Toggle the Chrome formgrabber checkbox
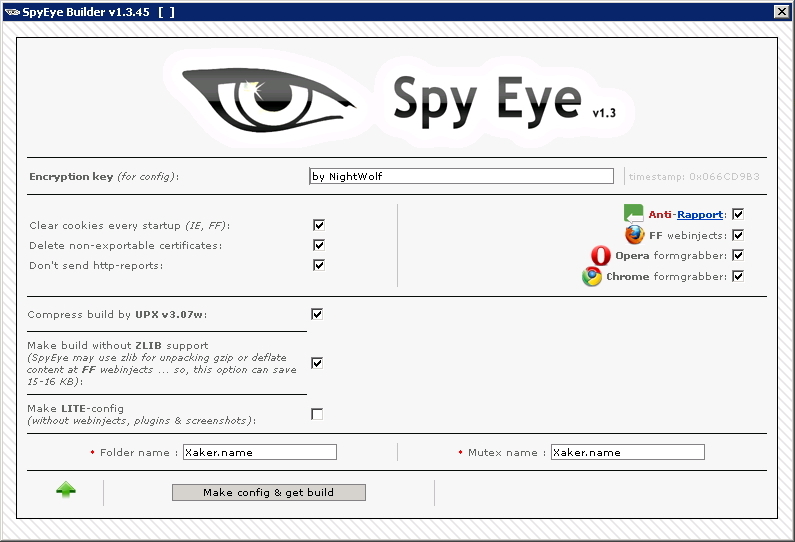 click(x=738, y=276)
